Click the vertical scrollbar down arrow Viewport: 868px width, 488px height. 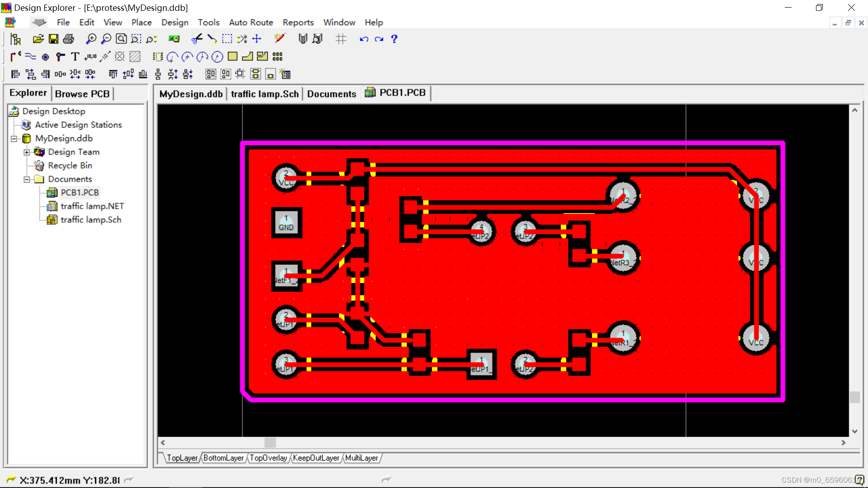(854, 431)
